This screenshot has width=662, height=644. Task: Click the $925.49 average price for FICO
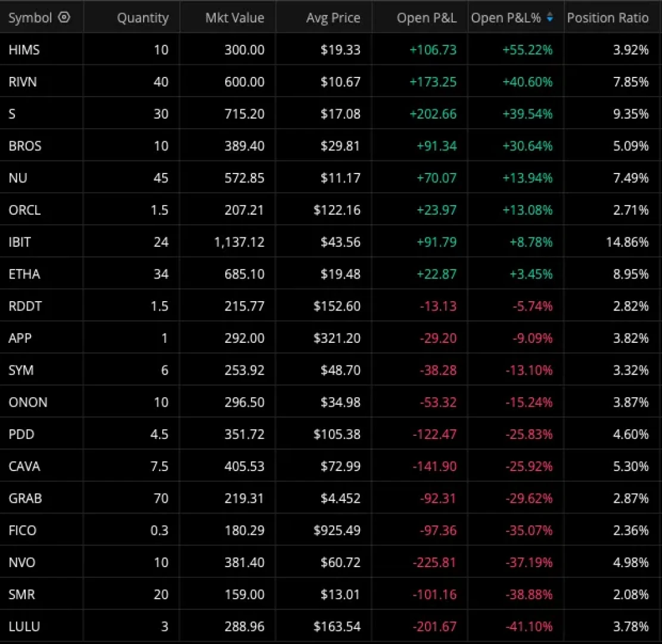pyautogui.click(x=337, y=531)
